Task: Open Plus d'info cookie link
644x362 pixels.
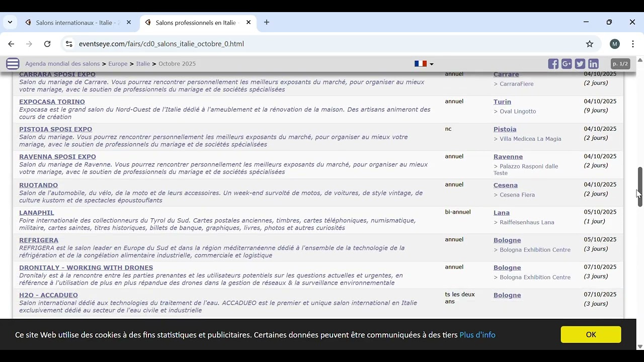Action: (x=477, y=335)
